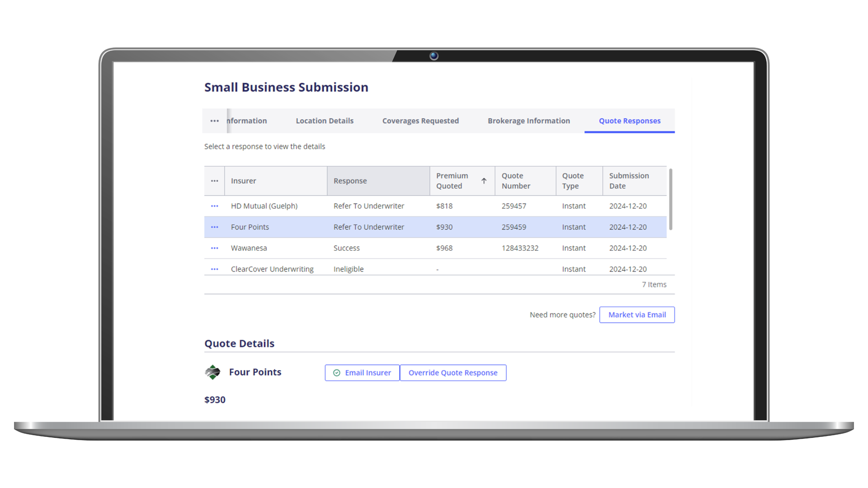Open the tab overflow ellipsis menu

pyautogui.click(x=214, y=121)
